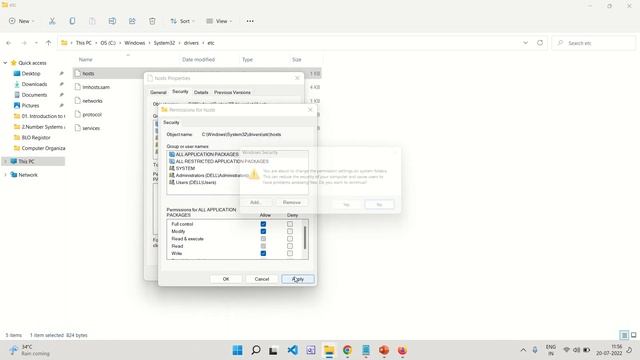The height and width of the screenshot is (360, 640).
Task: Click the Remove user button
Action: (x=292, y=202)
